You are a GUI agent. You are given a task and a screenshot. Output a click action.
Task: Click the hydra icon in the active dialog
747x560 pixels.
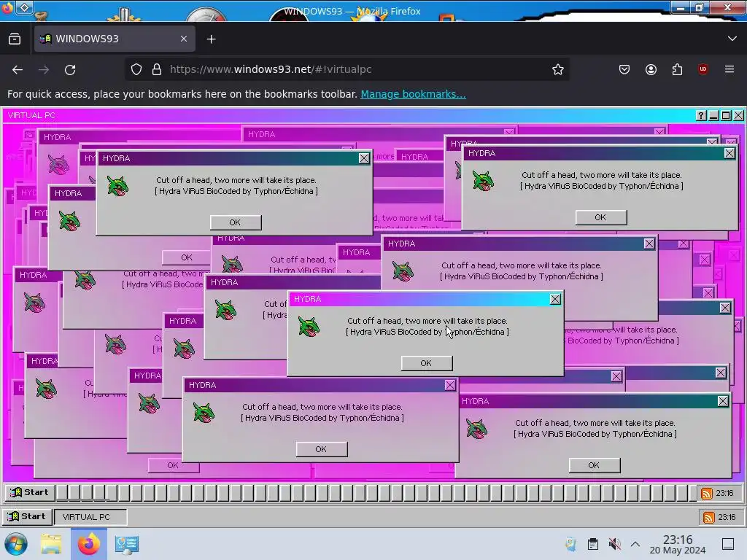click(x=309, y=327)
